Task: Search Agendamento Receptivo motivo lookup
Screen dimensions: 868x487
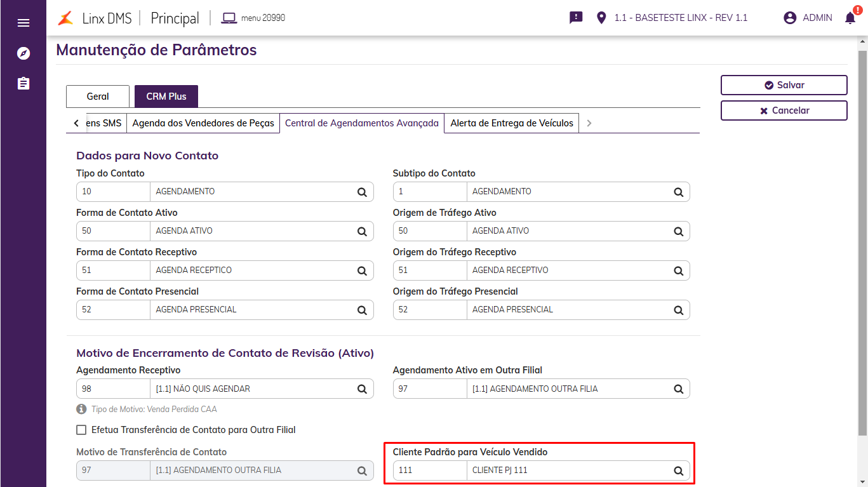Action: 362,389
